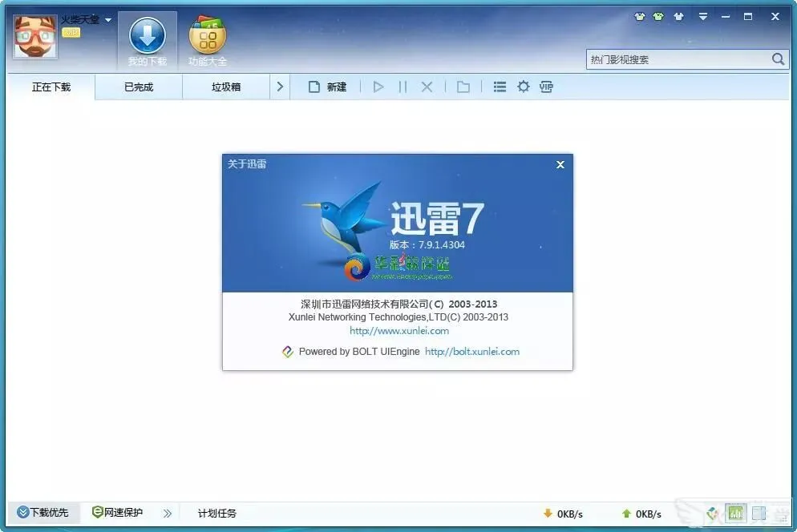The height and width of the screenshot is (532, 797).
Task: Toggle 下载优先 download priority mode
Action: pyautogui.click(x=43, y=512)
